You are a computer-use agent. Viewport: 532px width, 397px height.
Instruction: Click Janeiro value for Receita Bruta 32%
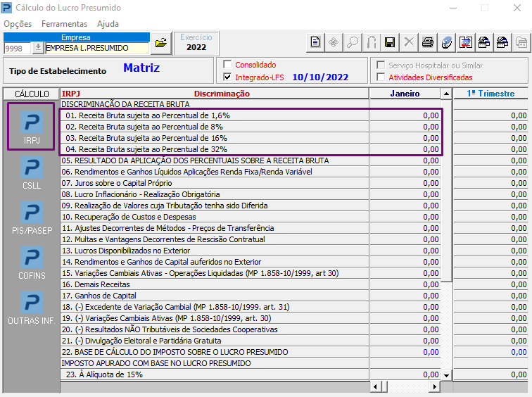tap(405, 149)
